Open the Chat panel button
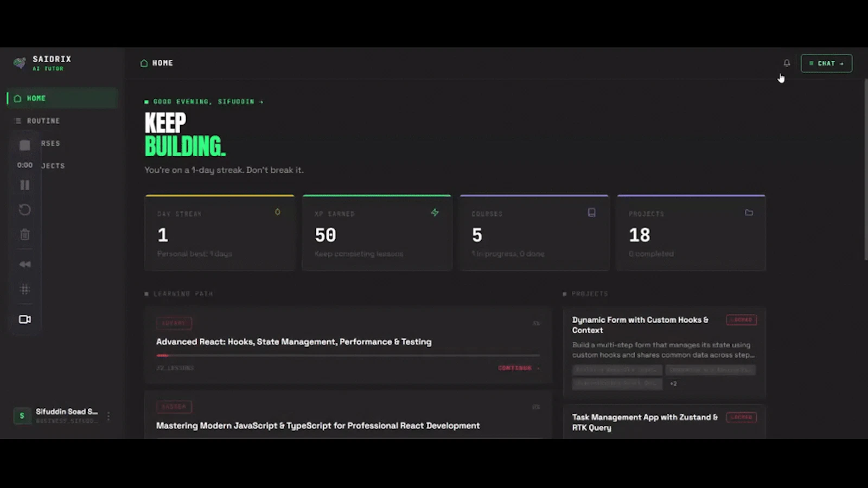 click(x=826, y=63)
